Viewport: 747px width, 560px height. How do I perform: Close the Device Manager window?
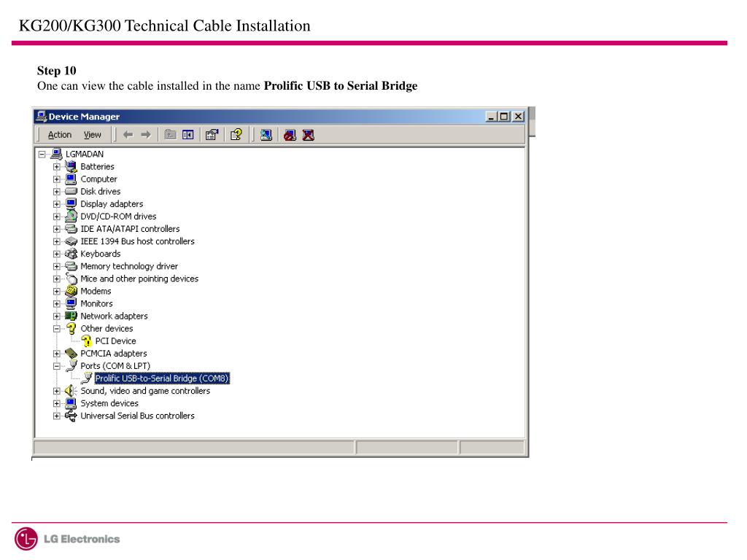(x=519, y=117)
